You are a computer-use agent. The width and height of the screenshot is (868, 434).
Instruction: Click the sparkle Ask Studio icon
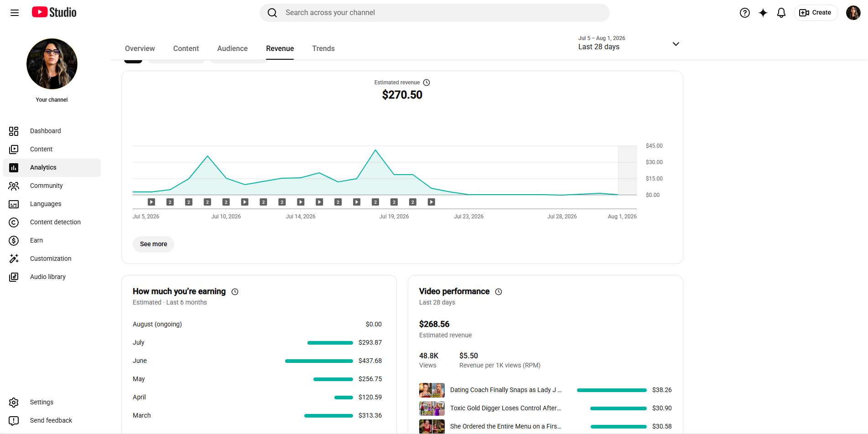[763, 13]
